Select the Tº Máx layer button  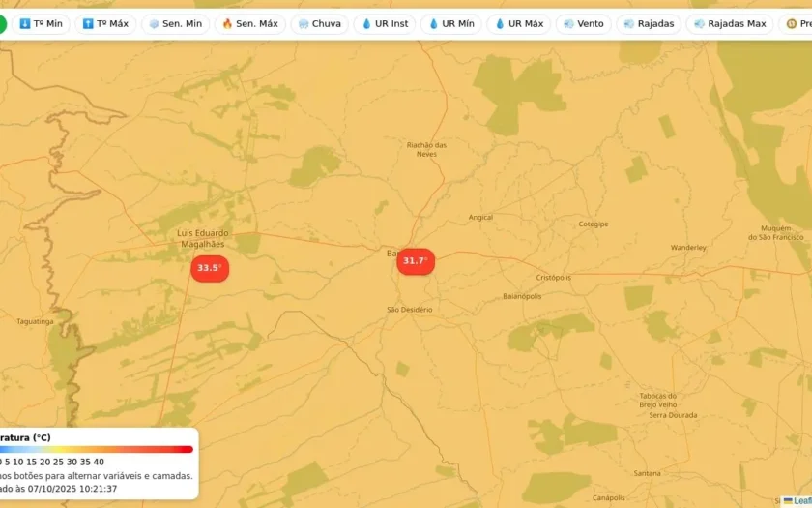coord(105,24)
